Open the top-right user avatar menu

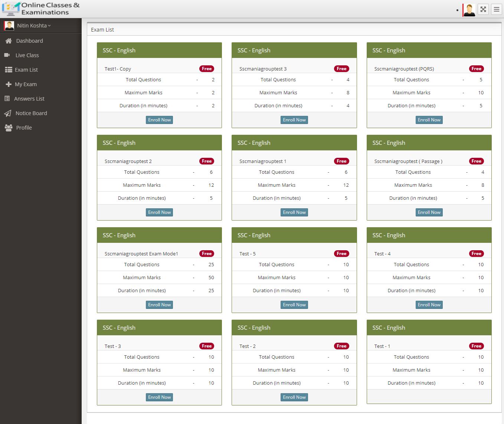pyautogui.click(x=469, y=10)
